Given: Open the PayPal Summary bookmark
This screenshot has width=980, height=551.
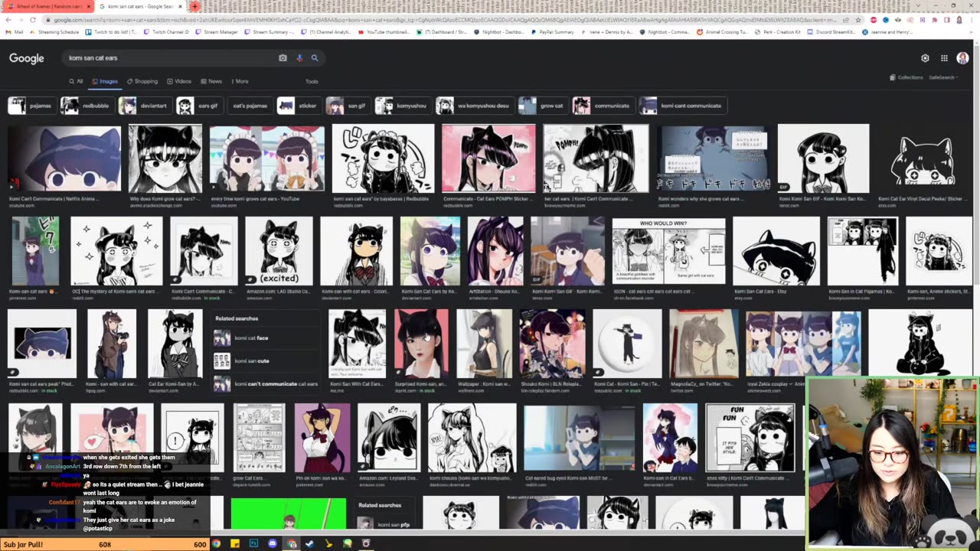Looking at the screenshot, I should coord(552,32).
